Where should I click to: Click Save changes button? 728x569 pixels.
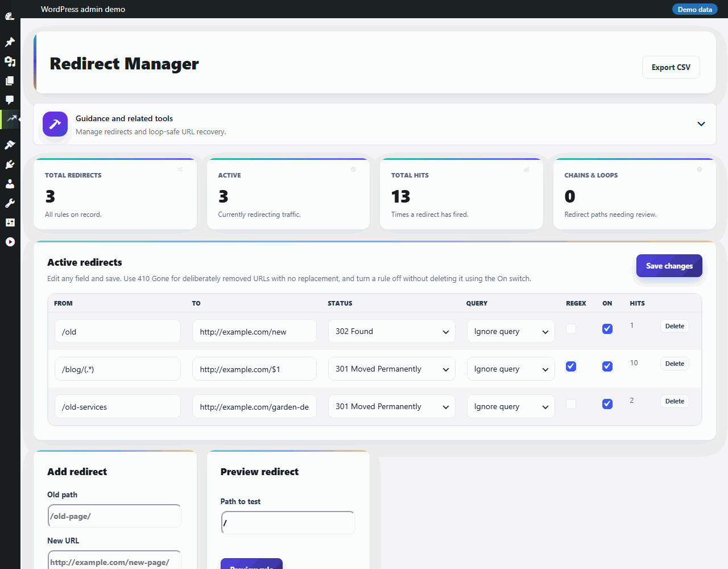(669, 266)
